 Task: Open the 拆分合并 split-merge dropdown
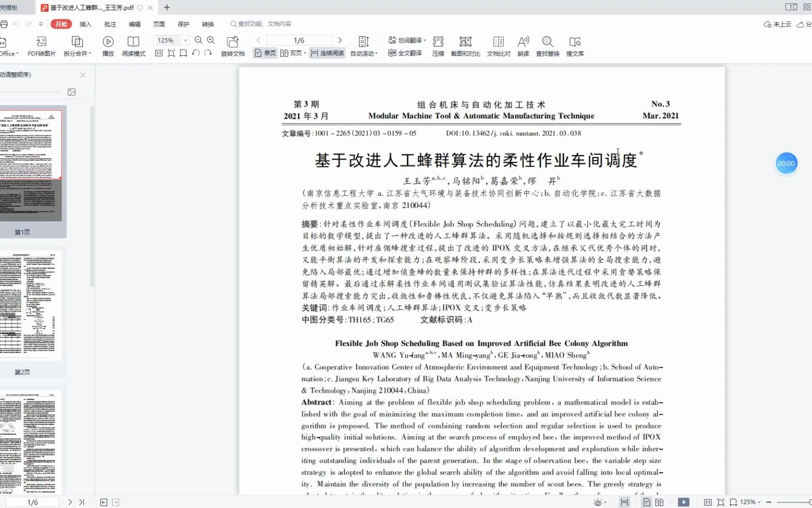tap(77, 47)
